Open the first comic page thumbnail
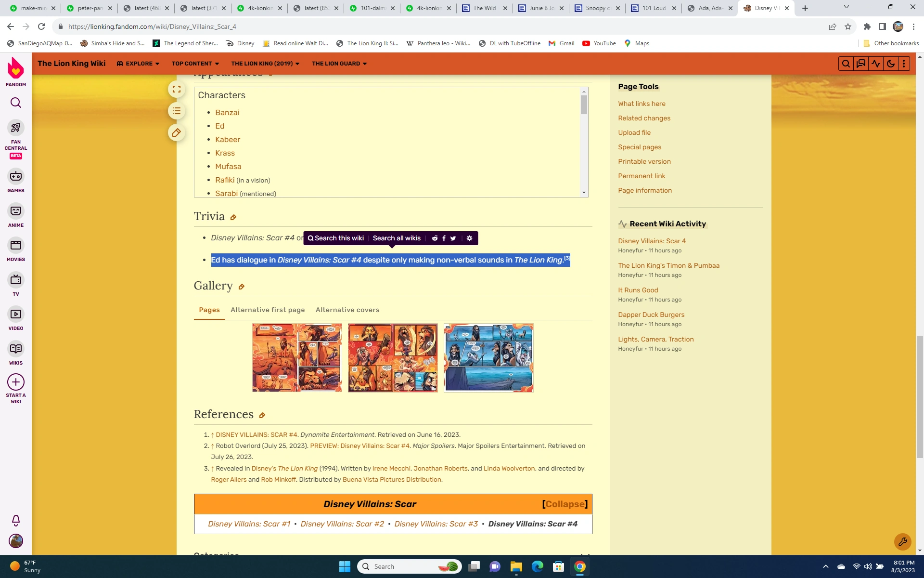Viewport: 924px width, 578px height. (297, 357)
